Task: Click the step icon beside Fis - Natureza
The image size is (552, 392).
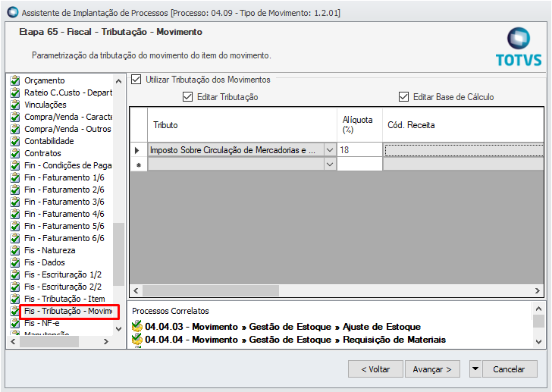Action: pos(15,250)
